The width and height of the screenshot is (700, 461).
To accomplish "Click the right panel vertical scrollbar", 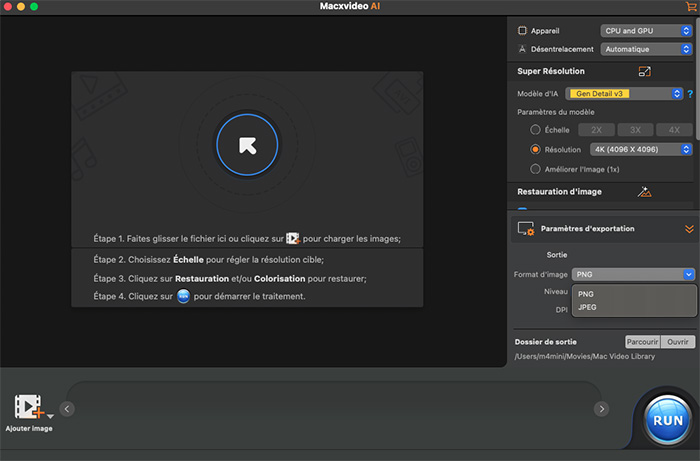I will tap(697, 80).
